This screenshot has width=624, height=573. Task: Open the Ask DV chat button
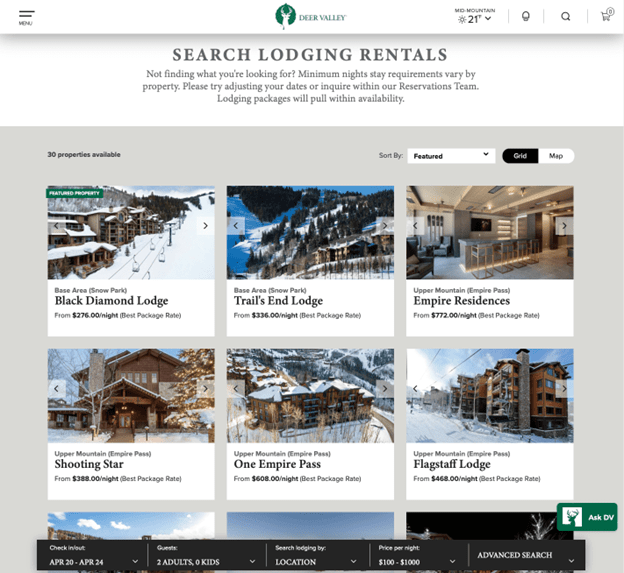click(x=587, y=517)
